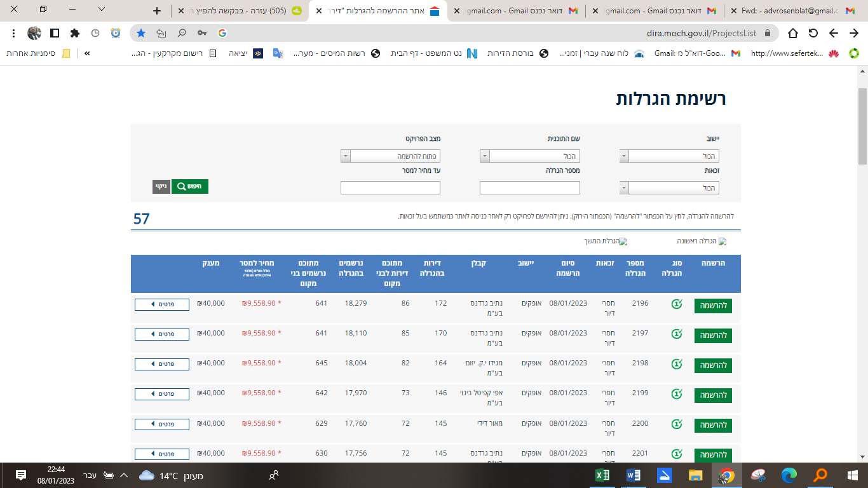Expand details (פרטים) for lottery 2198
The image size is (868, 488).
(162, 364)
